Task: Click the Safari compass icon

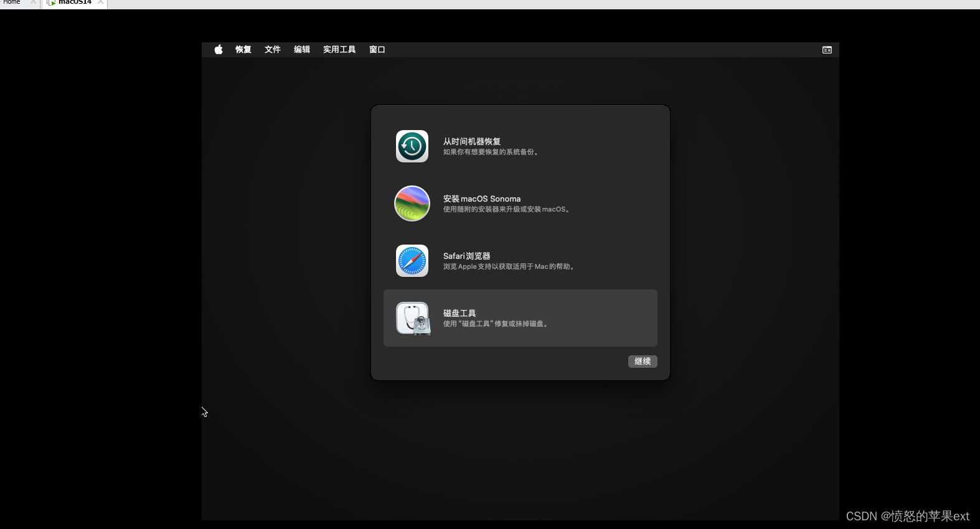Action: coord(412,261)
